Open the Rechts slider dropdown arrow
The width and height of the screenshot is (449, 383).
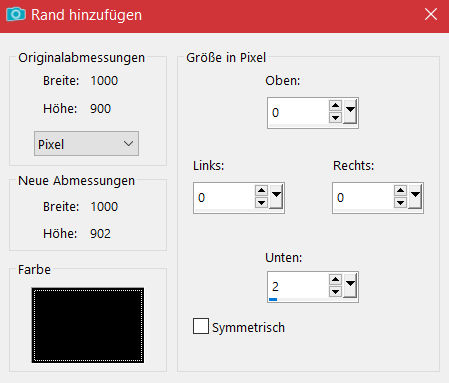(415, 197)
